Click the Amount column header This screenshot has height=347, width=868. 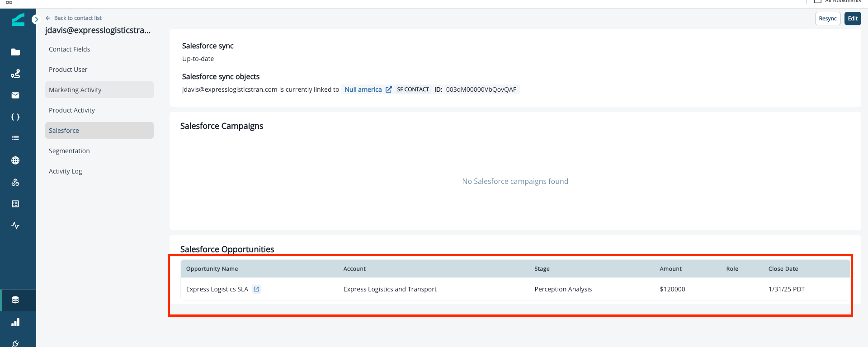670,269
